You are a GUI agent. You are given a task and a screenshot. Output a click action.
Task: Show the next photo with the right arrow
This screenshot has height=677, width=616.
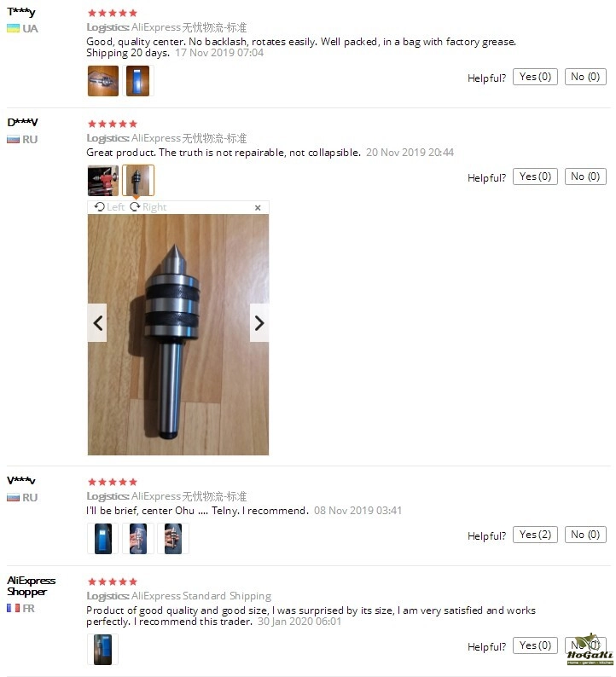point(259,322)
